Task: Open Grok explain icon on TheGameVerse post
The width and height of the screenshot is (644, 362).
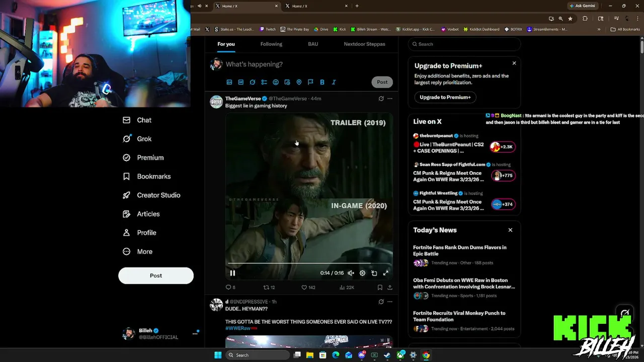Action: pos(381,99)
